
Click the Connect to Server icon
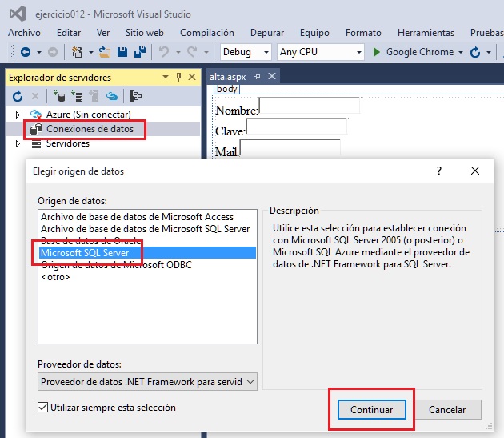point(77,96)
